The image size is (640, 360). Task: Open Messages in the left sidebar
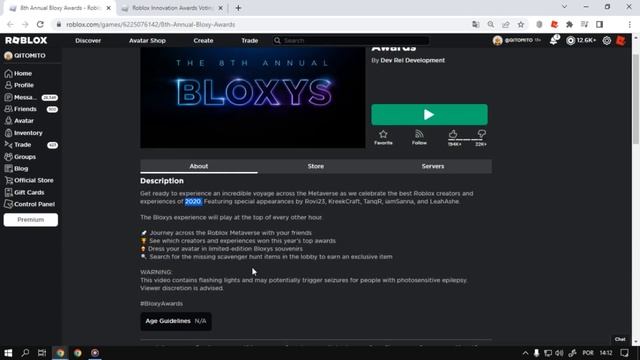(x=31, y=97)
